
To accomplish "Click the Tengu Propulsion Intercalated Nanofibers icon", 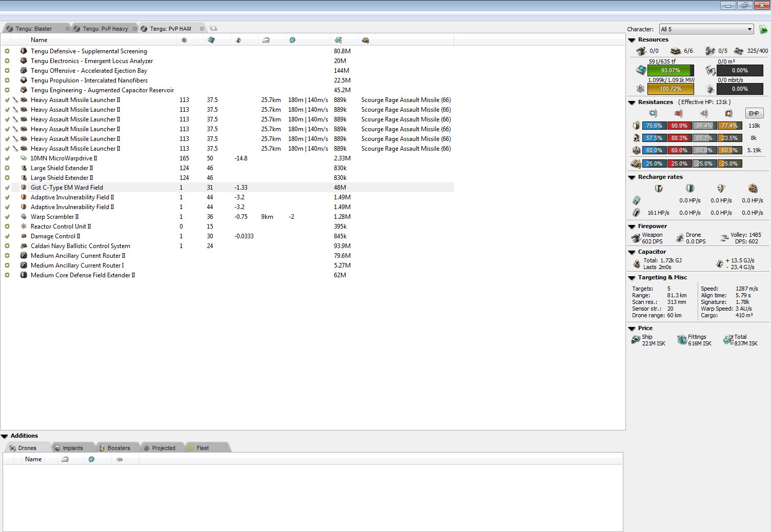I will click(24, 80).
